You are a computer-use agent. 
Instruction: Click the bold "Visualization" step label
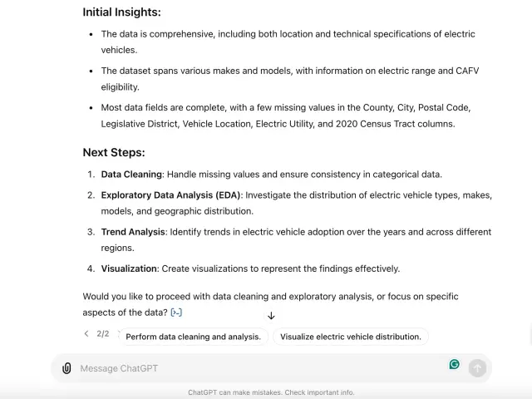[129, 268]
